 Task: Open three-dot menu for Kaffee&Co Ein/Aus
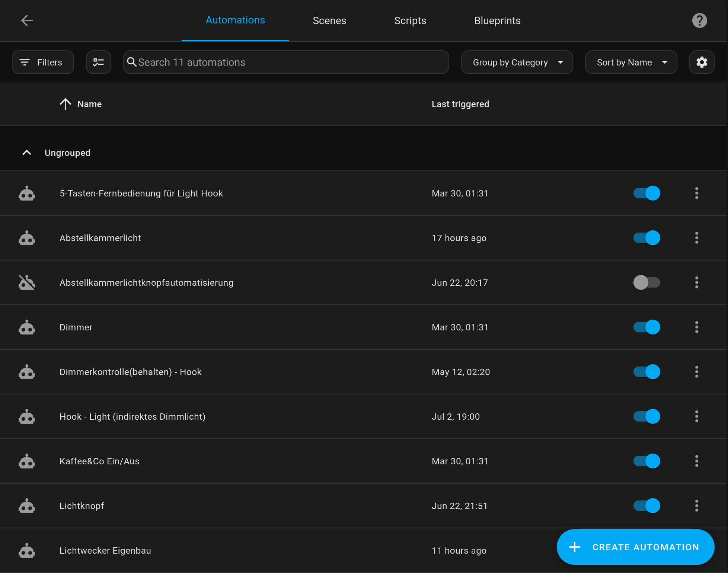click(697, 461)
